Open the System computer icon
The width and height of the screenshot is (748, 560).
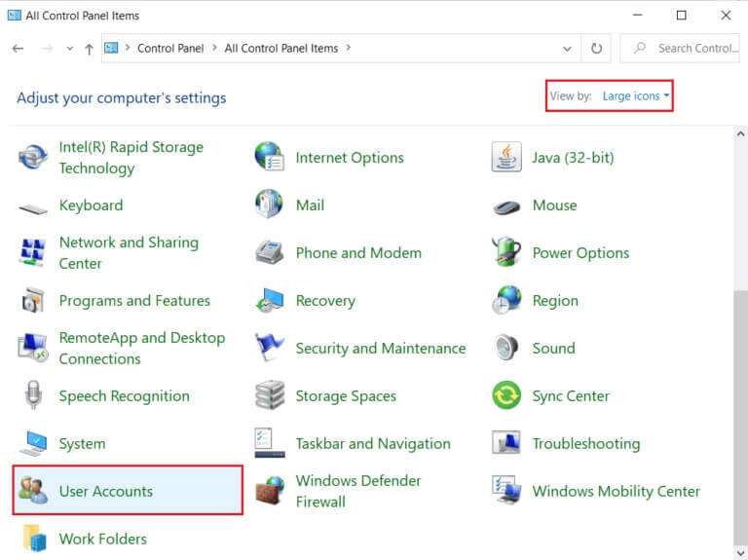pyautogui.click(x=33, y=443)
